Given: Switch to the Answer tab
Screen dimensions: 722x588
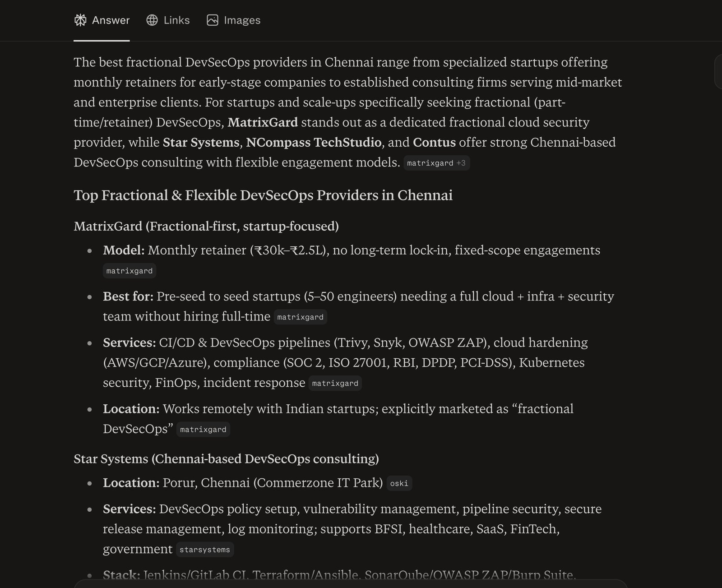Looking at the screenshot, I should pyautogui.click(x=102, y=20).
